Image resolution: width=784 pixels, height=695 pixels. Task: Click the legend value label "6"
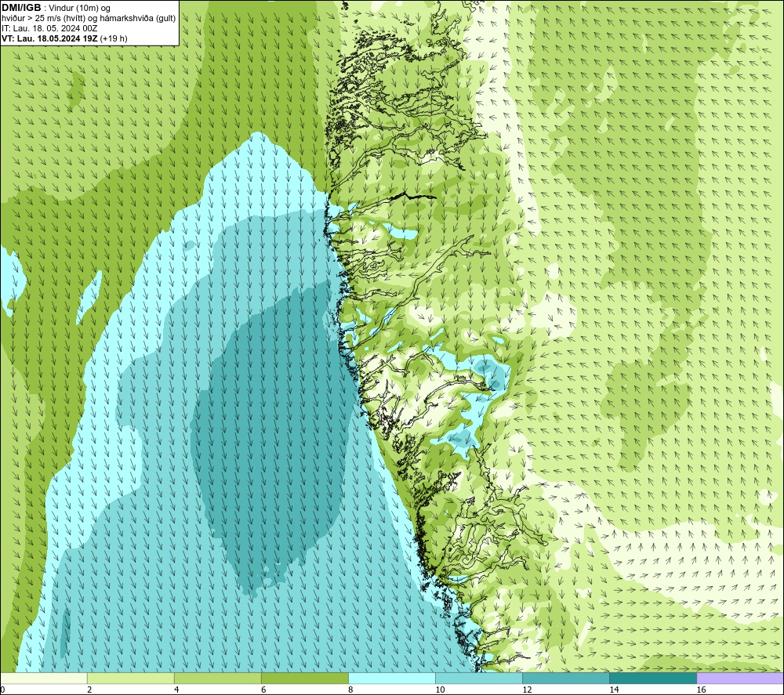click(263, 690)
